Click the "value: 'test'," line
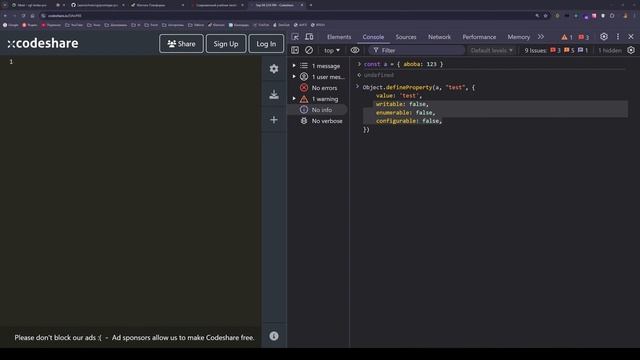 399,96
